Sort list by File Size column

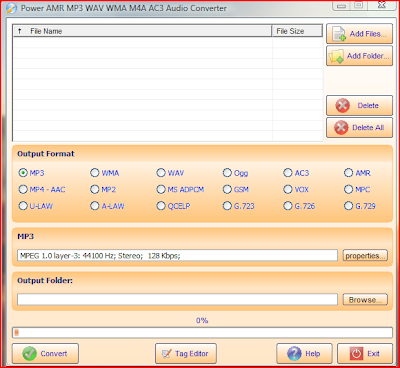click(297, 31)
